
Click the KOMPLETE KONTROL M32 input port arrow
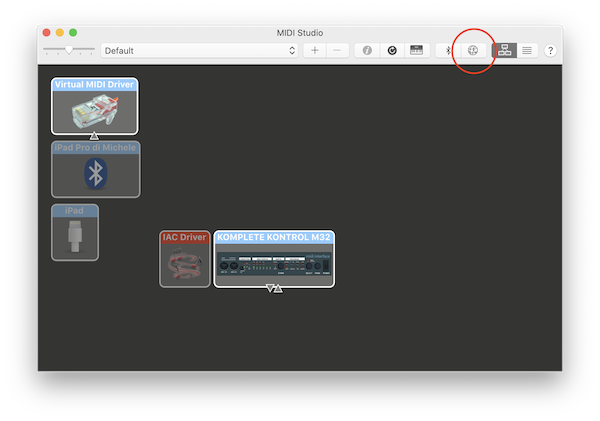click(270, 288)
